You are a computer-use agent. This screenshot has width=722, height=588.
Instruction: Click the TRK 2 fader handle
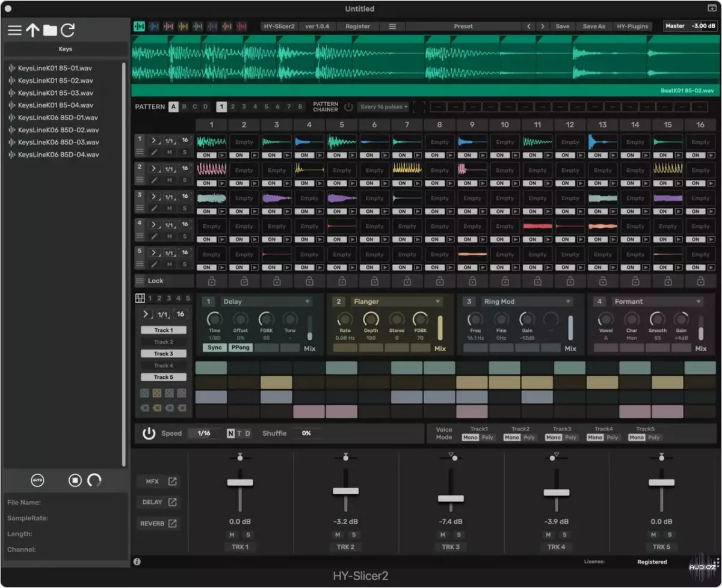point(345,491)
